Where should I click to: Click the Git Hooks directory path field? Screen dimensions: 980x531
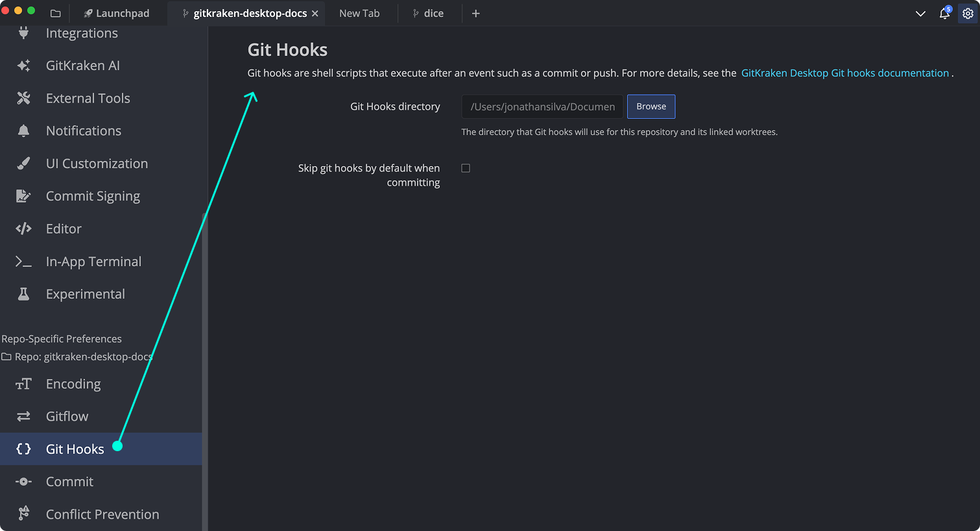click(x=542, y=106)
